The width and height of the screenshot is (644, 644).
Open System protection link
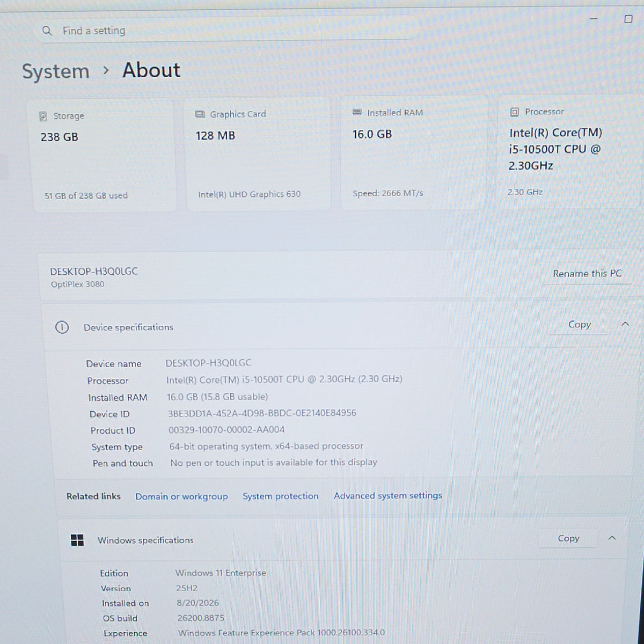click(280, 496)
